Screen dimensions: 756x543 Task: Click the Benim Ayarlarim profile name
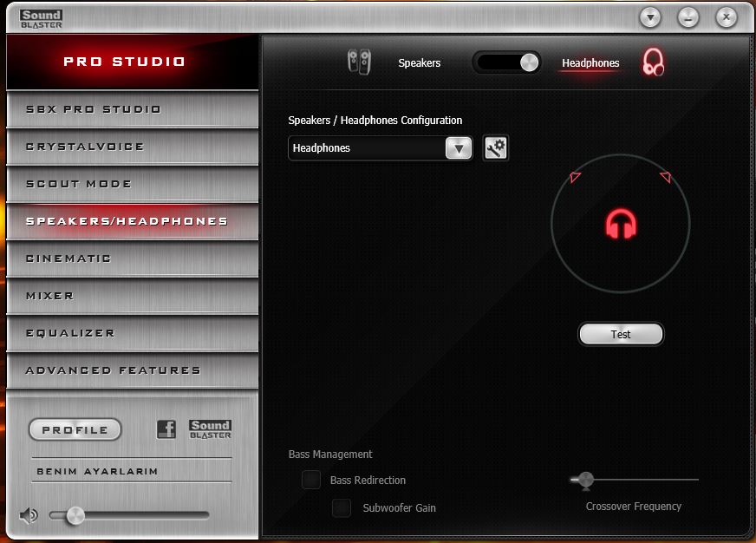[97, 471]
